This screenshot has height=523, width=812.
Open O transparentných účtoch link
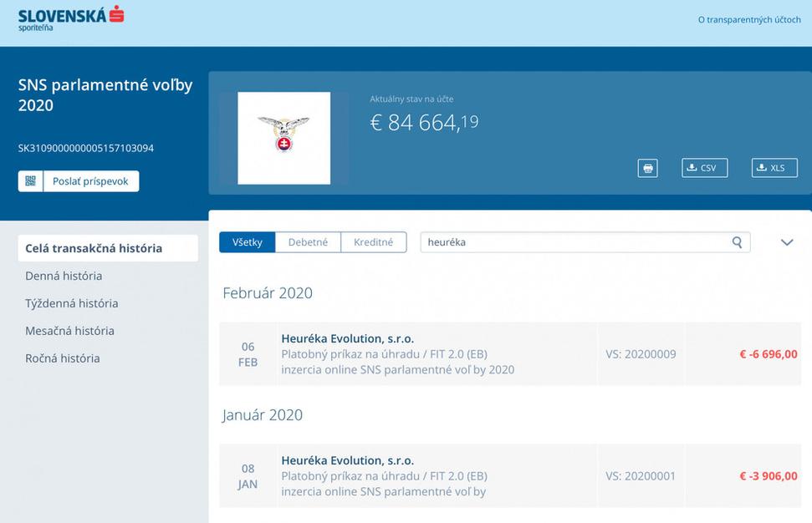tap(748, 20)
